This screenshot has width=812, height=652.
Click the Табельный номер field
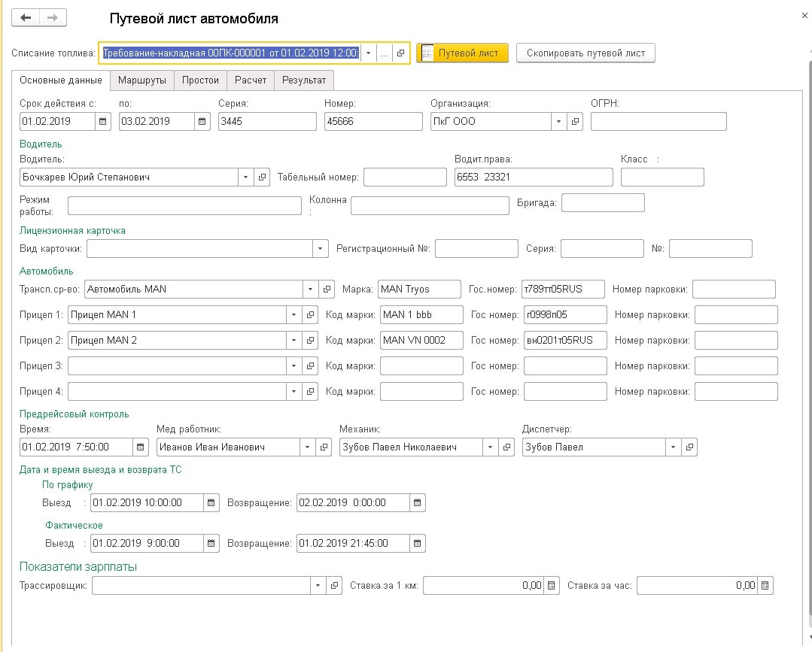point(405,177)
